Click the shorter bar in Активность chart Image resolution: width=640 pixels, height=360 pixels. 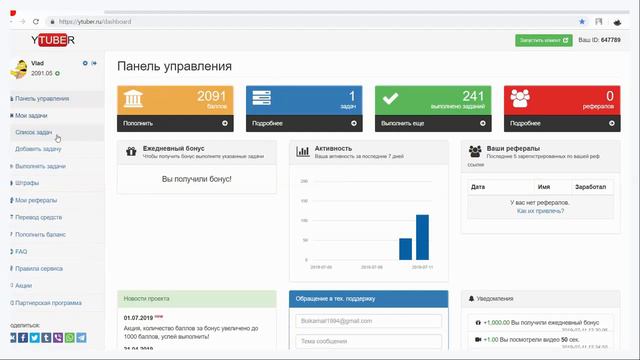pos(405,249)
